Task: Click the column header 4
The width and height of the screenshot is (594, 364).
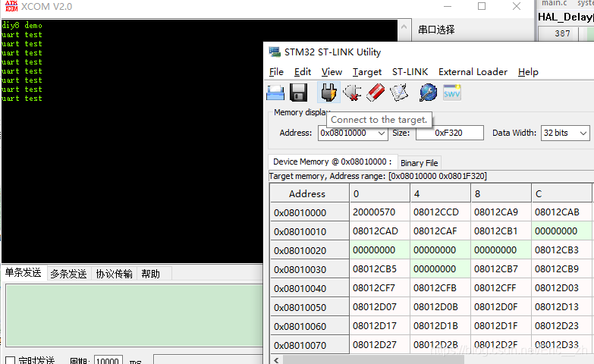Action: click(440, 193)
